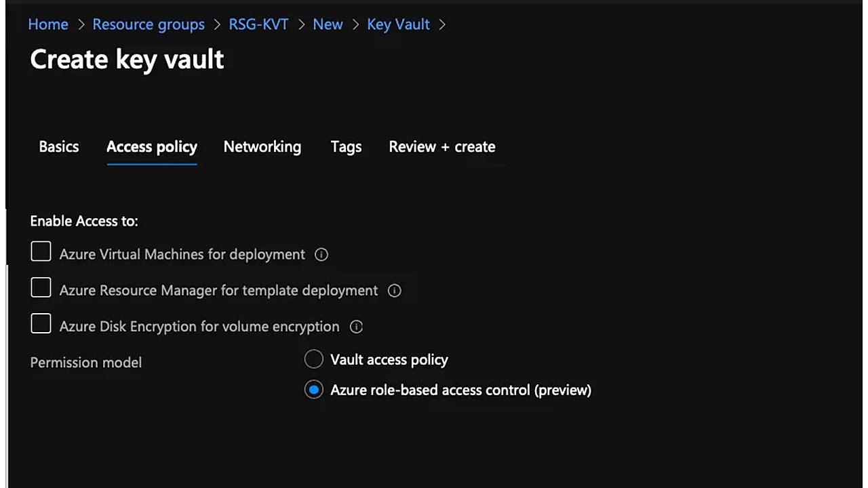
Task: Click chevron after Key Vault breadcrumb
Action: (443, 24)
